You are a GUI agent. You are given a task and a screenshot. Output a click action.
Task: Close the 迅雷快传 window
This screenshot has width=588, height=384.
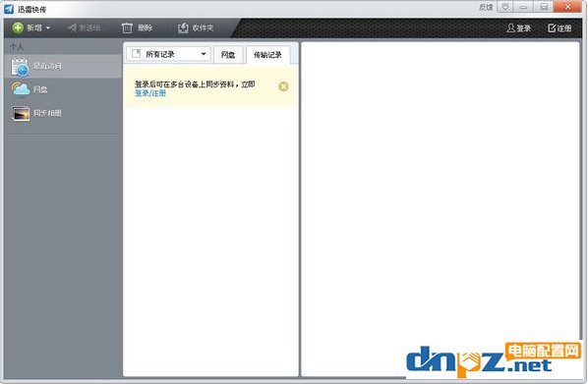[x=567, y=7]
